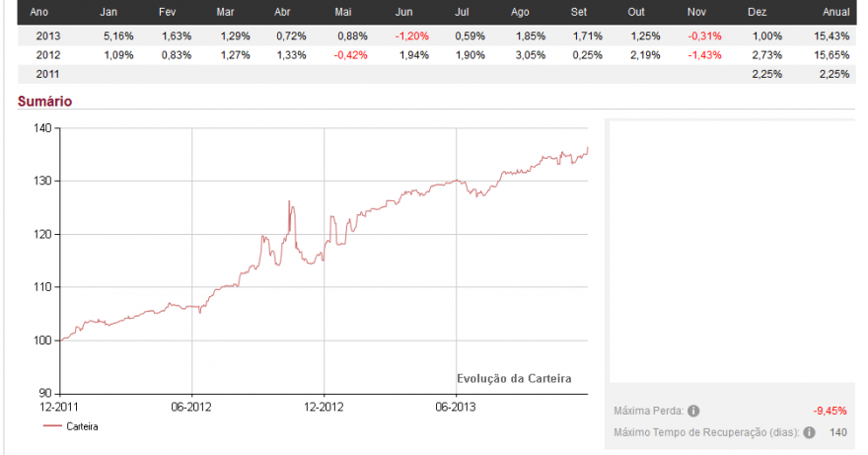
Task: Click 0,83% February 2012 value
Action: [177, 55]
